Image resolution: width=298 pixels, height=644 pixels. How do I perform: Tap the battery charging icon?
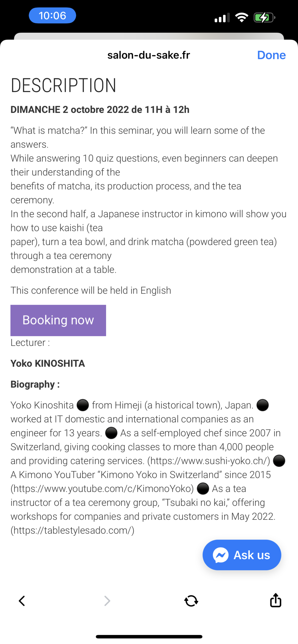(264, 18)
